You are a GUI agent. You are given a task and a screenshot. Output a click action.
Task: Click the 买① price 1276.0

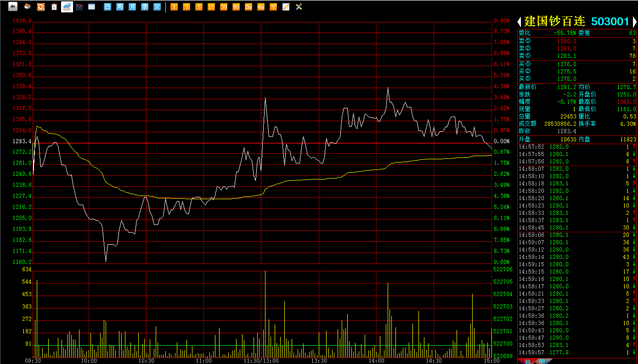pos(566,64)
